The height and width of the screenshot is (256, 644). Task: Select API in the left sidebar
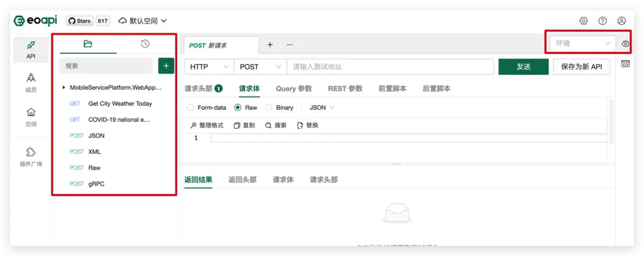(31, 50)
